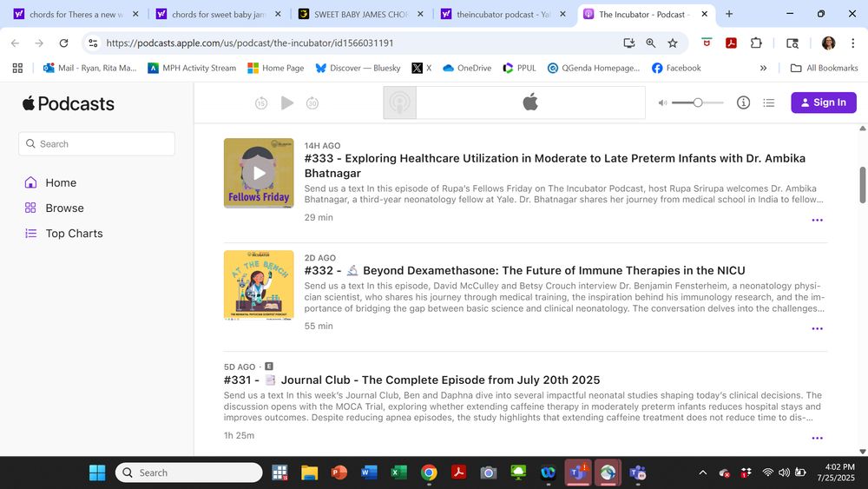Open the apps grid in bookmarks bar

coord(17,68)
